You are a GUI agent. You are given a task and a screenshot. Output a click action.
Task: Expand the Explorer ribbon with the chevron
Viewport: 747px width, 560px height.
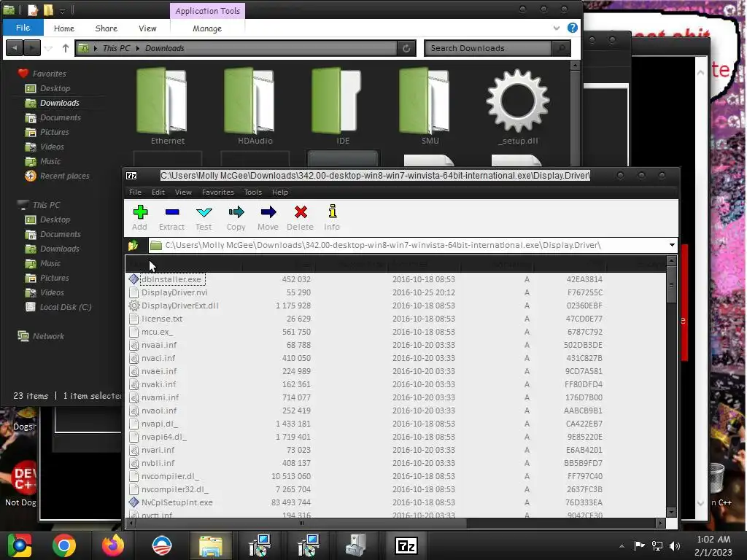tap(557, 28)
